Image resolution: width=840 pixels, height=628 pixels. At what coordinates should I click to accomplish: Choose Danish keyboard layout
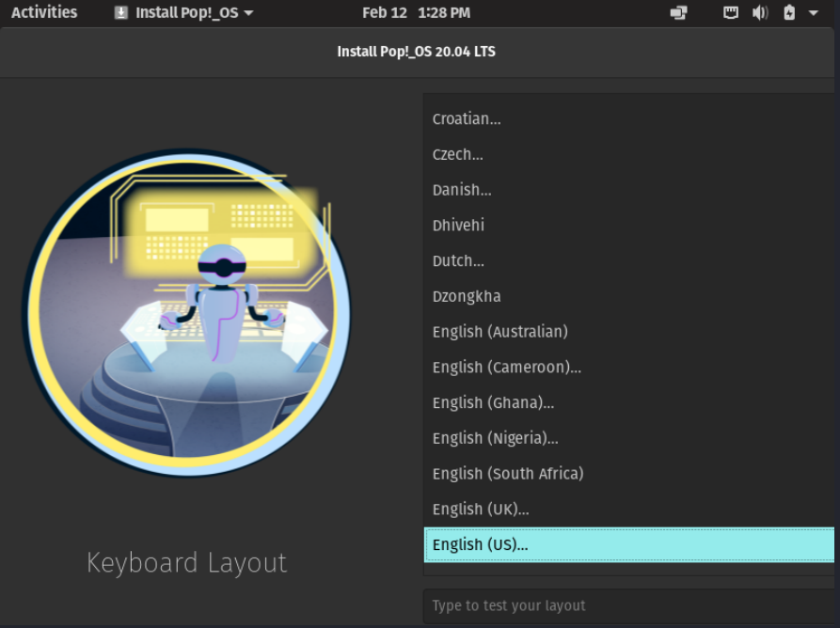coord(629,190)
